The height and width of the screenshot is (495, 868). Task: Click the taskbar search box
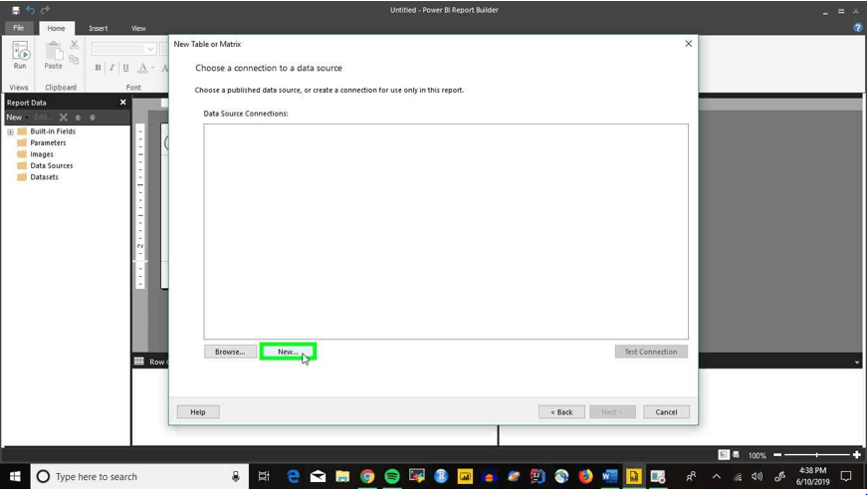tap(138, 476)
